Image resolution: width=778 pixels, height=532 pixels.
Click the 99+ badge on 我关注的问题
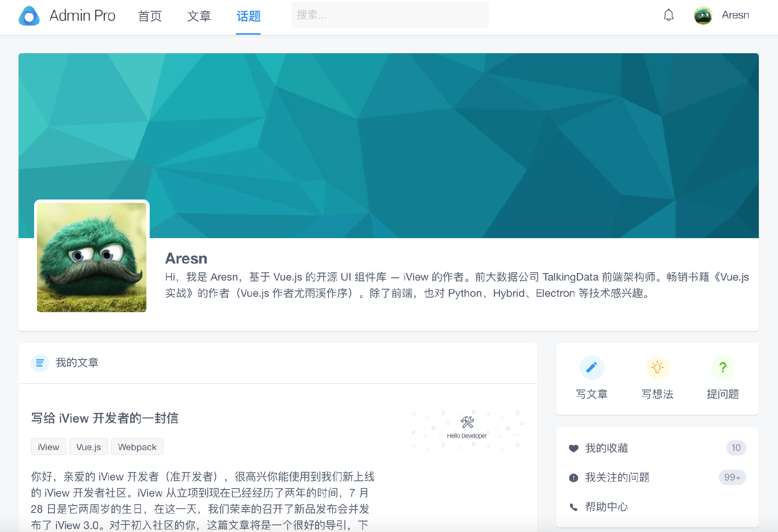[x=732, y=478]
